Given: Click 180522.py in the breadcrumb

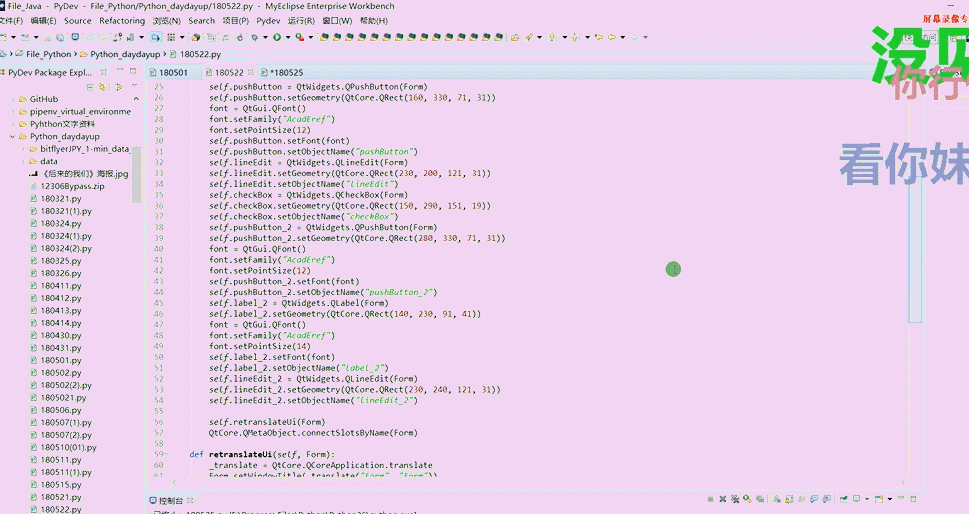Looking at the screenshot, I should click(200, 54).
